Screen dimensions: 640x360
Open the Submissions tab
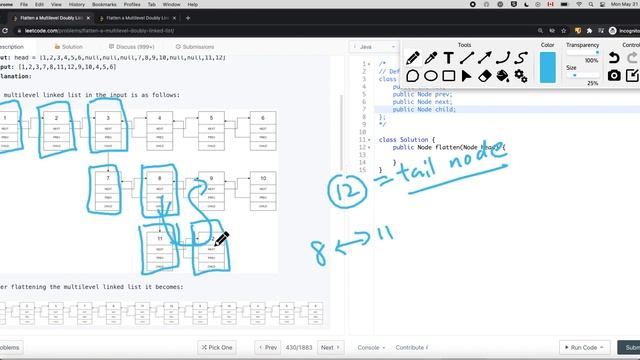pyautogui.click(x=195, y=47)
